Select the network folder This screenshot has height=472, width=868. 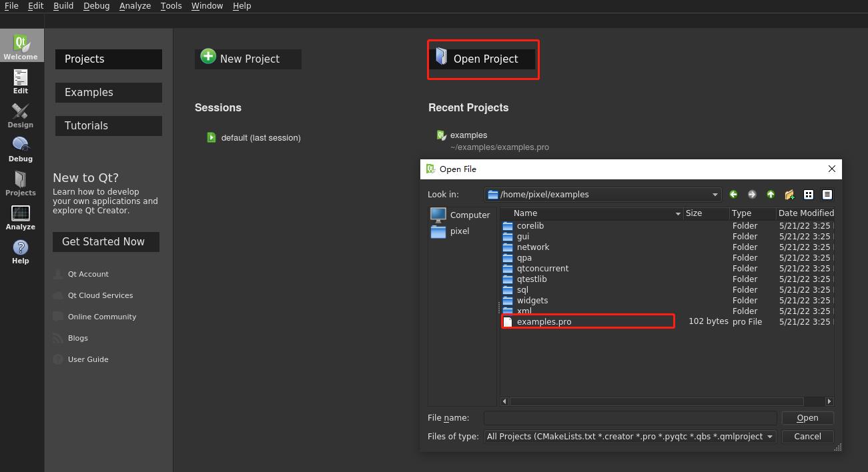point(532,247)
